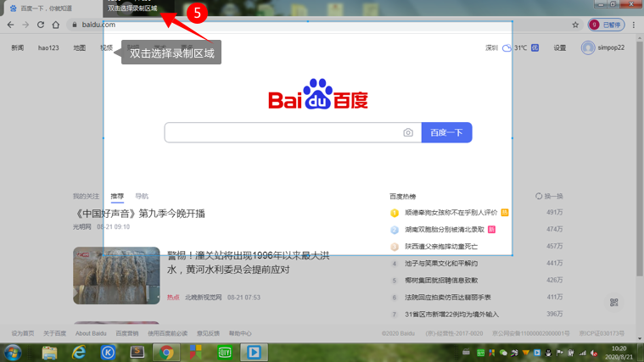The image size is (644, 362).
Task: Open hot topic 椰树集团就招聘信息致歉
Action: click(x=441, y=281)
